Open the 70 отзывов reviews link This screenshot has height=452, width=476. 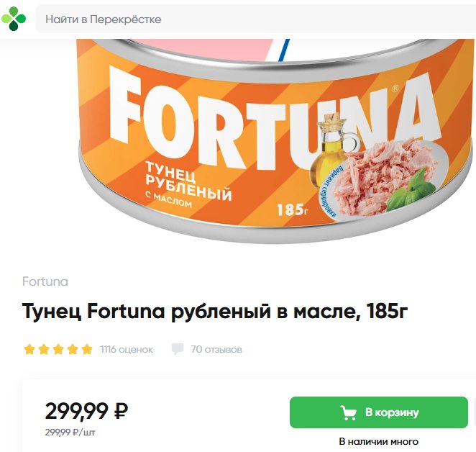[x=216, y=349]
